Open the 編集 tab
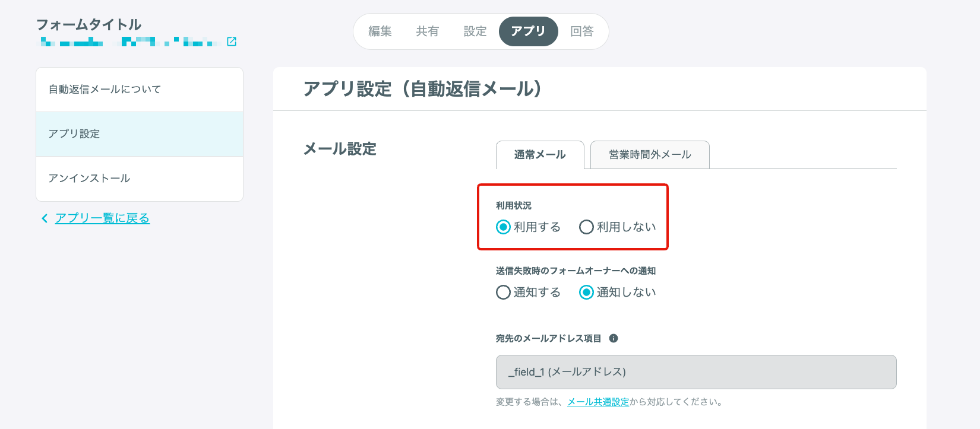Viewport: 980px width, 429px height. pyautogui.click(x=380, y=31)
